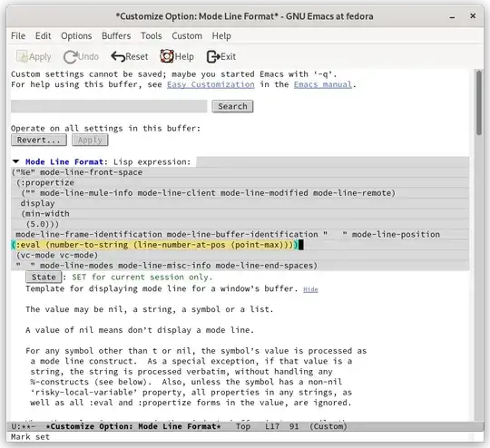The image size is (490, 448).
Task: Click the vertical scrollbar thumb
Action: point(479,103)
